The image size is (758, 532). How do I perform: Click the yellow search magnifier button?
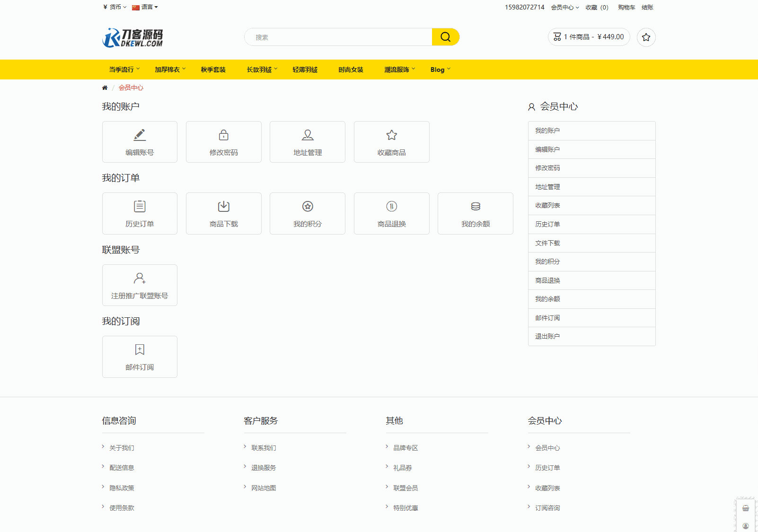445,37
